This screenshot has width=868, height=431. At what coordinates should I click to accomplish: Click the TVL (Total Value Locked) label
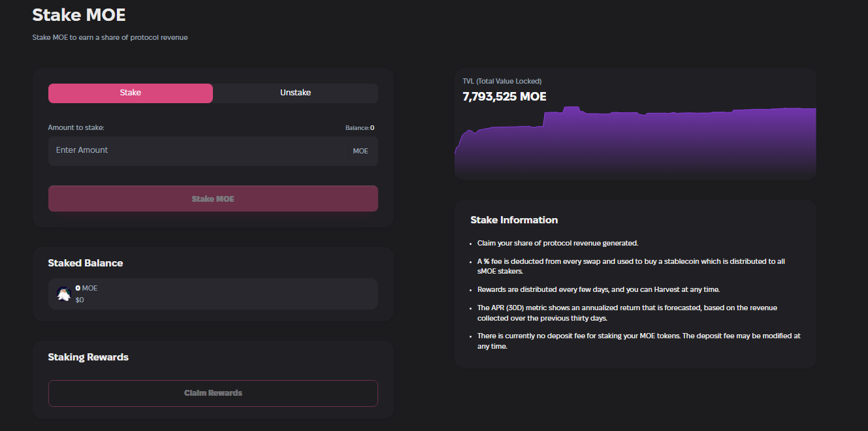click(502, 81)
